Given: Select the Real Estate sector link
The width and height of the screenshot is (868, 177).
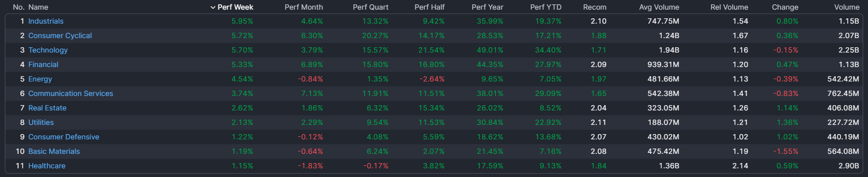Looking at the screenshot, I should 47,108.
